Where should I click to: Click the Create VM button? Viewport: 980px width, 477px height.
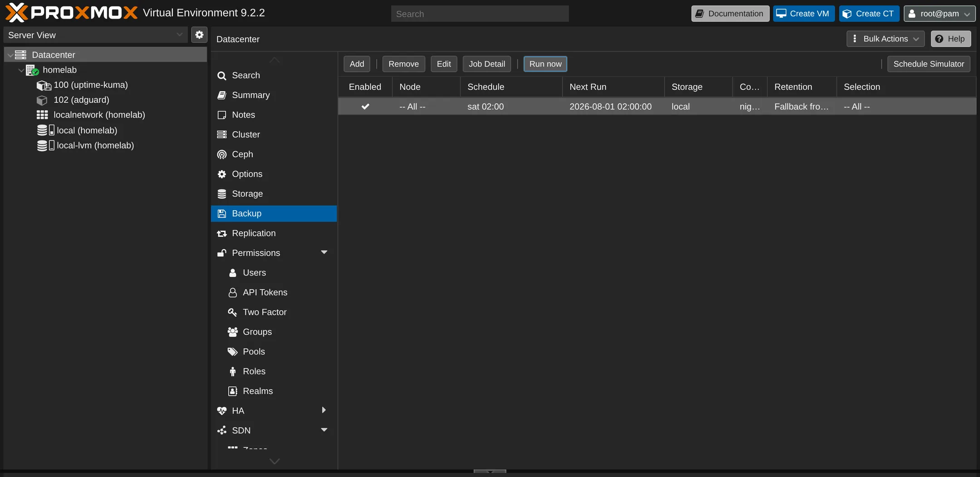pos(804,14)
